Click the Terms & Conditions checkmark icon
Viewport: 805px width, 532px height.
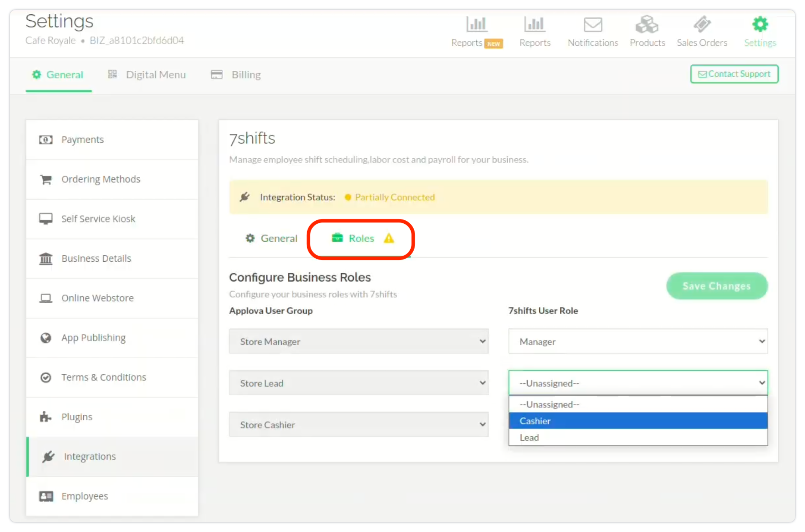[x=46, y=378]
